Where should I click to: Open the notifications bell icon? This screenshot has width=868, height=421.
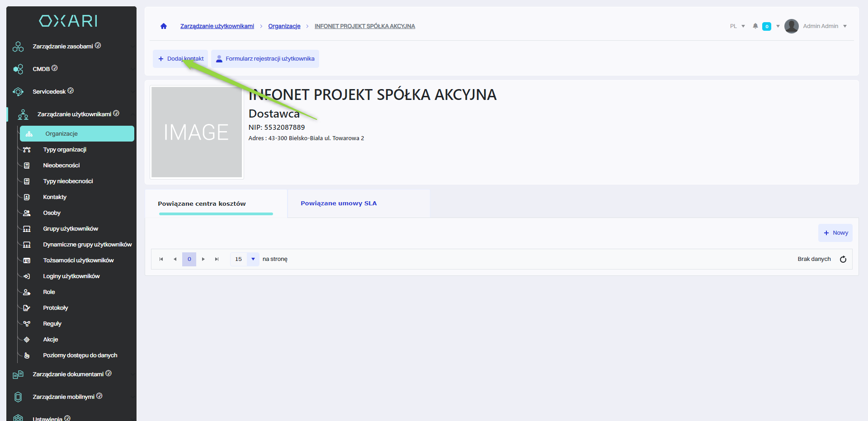pos(755,26)
